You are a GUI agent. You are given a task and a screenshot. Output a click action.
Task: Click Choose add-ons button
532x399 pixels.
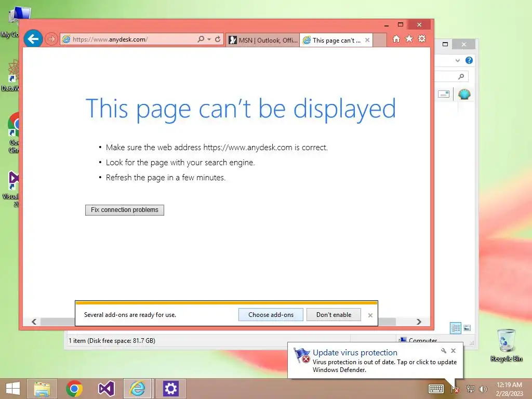click(x=271, y=315)
